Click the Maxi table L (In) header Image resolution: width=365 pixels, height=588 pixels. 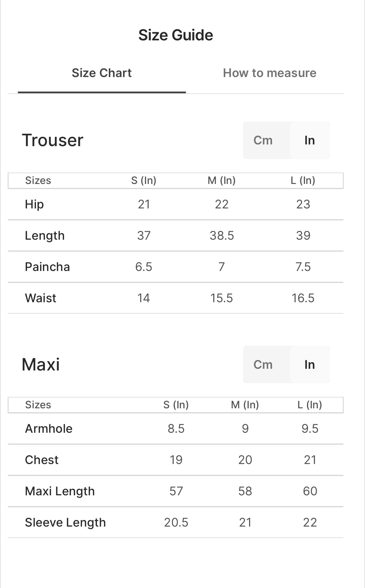310,405
